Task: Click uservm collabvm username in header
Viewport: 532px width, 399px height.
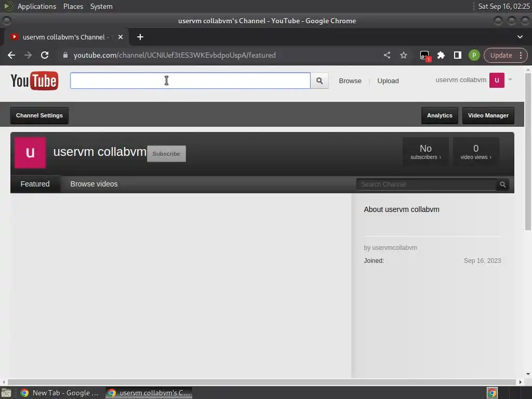Action: click(461, 80)
